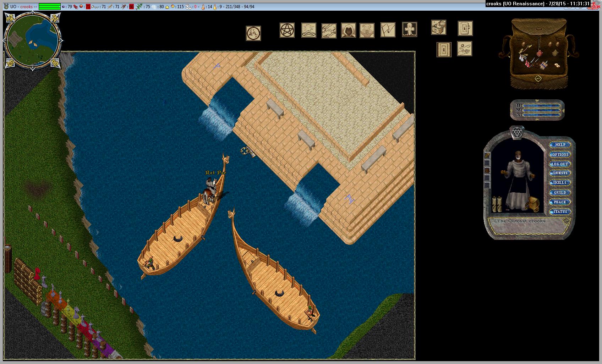Click the tillerman on the left boat
602x364 pixels.
coord(149,263)
